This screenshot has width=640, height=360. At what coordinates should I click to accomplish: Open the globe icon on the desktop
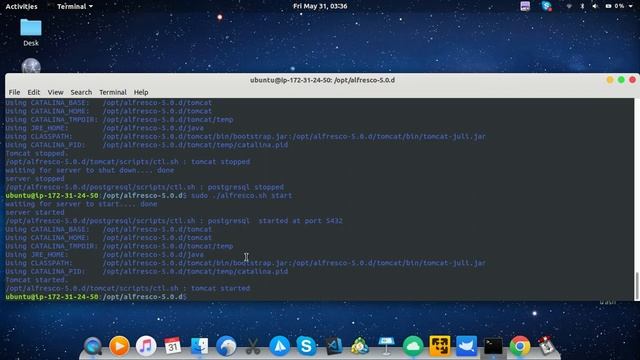coord(31,66)
